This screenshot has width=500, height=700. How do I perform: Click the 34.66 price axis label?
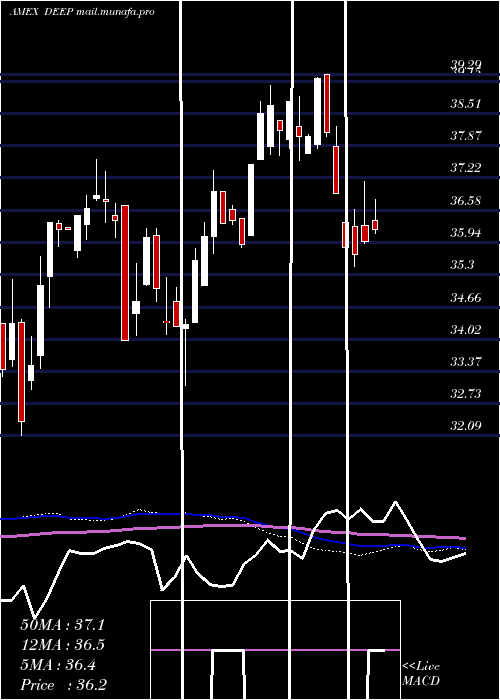coord(466,297)
